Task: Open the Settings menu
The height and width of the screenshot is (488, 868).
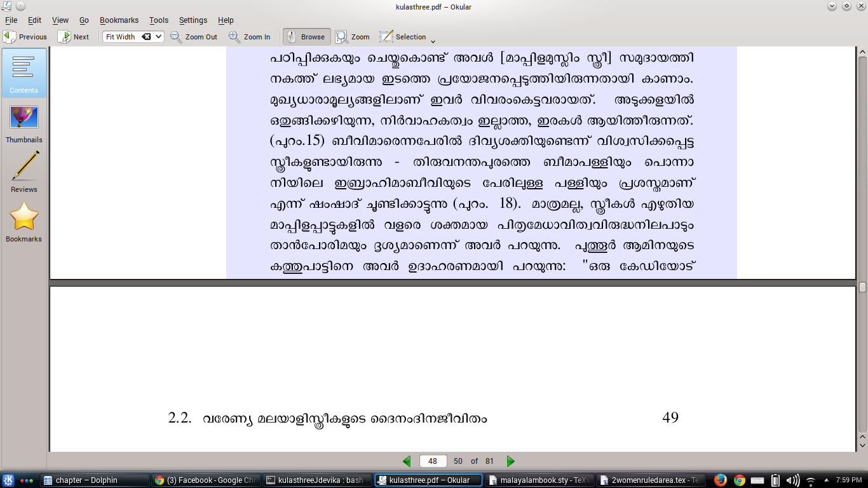Action: click(x=193, y=20)
